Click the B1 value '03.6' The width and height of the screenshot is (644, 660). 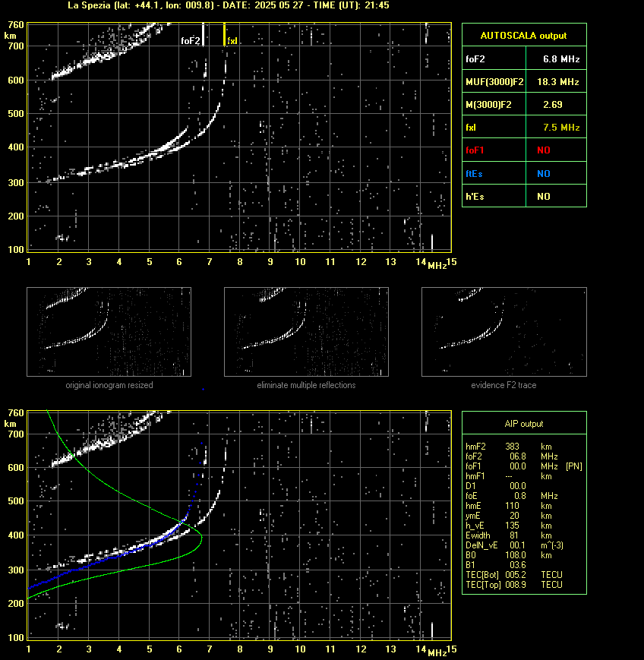(518, 565)
